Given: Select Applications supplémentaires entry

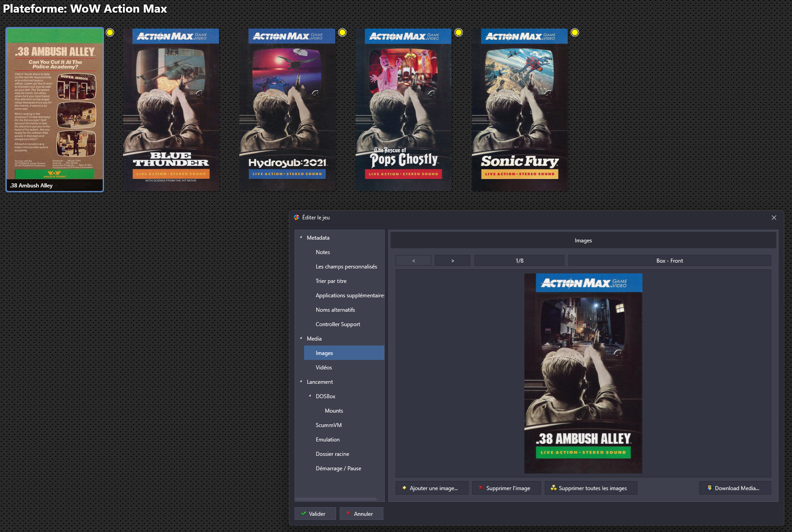Looking at the screenshot, I should [350, 296].
